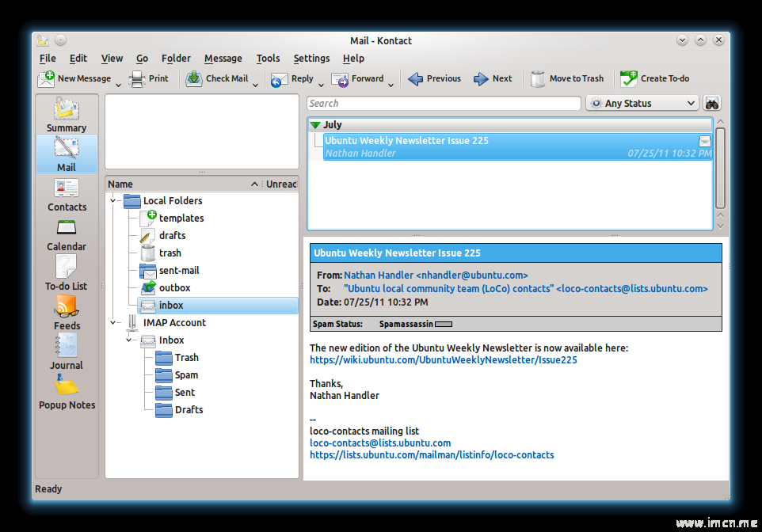This screenshot has width=762, height=532.
Task: Open the mailman listinfo loco-contacts link
Action: tap(432, 455)
